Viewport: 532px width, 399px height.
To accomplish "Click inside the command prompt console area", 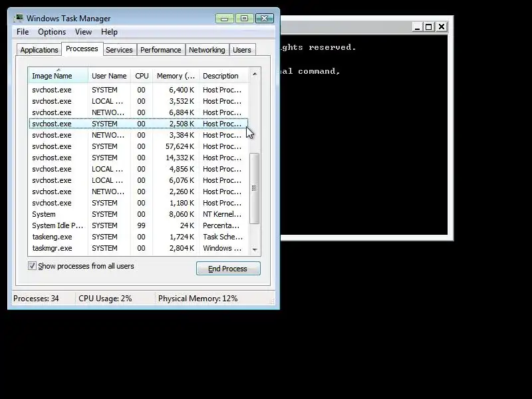I will [364, 135].
